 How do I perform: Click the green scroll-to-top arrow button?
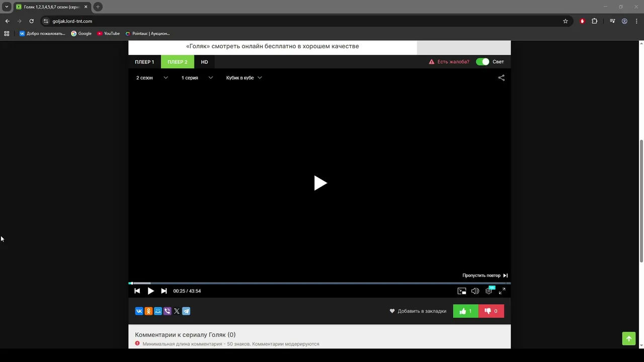pos(628,339)
